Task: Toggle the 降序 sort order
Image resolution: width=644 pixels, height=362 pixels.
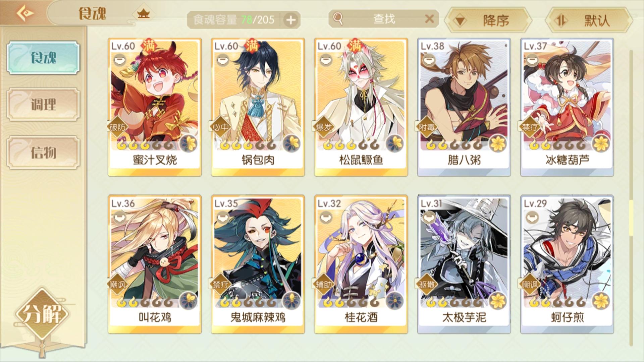Action: coord(488,21)
